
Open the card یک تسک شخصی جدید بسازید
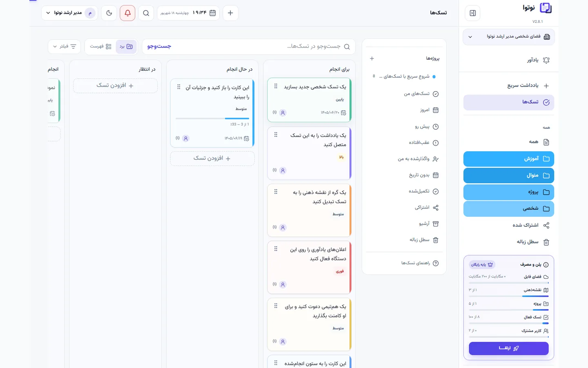310,100
